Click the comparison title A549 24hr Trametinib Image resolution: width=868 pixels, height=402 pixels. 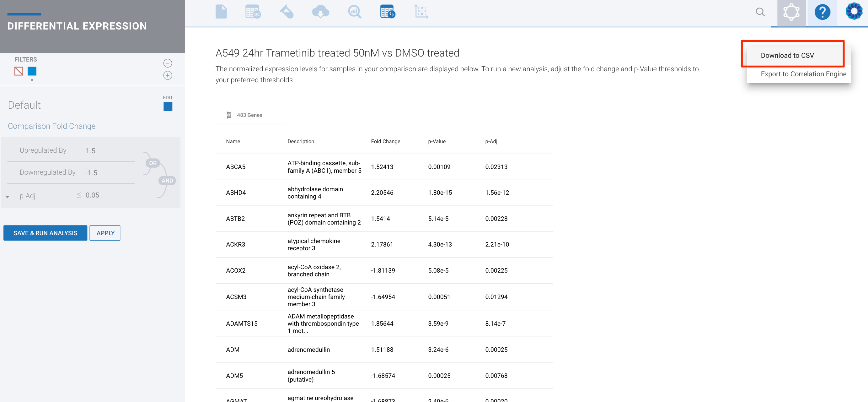337,53
